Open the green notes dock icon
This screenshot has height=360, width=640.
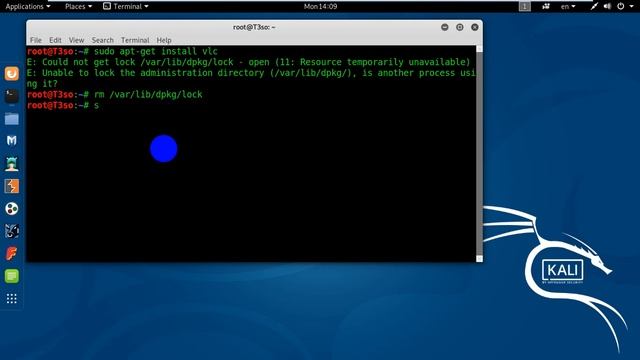(11, 276)
